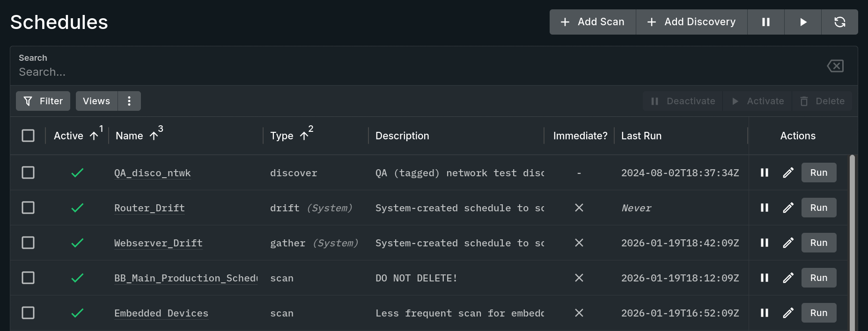Edit the Embedded Devices schedule
Image resolution: width=868 pixels, height=331 pixels.
(x=788, y=313)
